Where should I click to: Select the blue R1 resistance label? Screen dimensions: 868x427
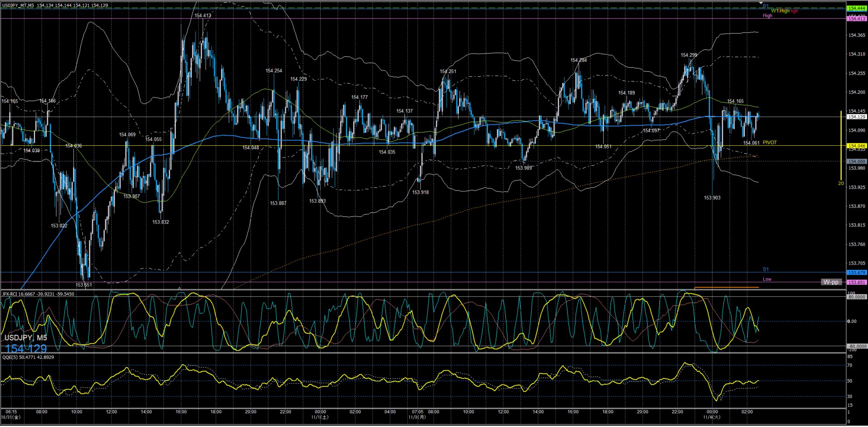tap(766, 6)
